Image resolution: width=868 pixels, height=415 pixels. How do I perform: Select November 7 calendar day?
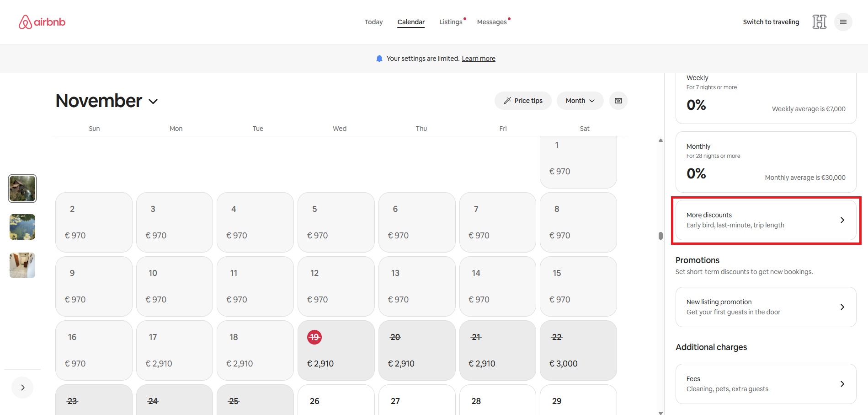tap(498, 222)
